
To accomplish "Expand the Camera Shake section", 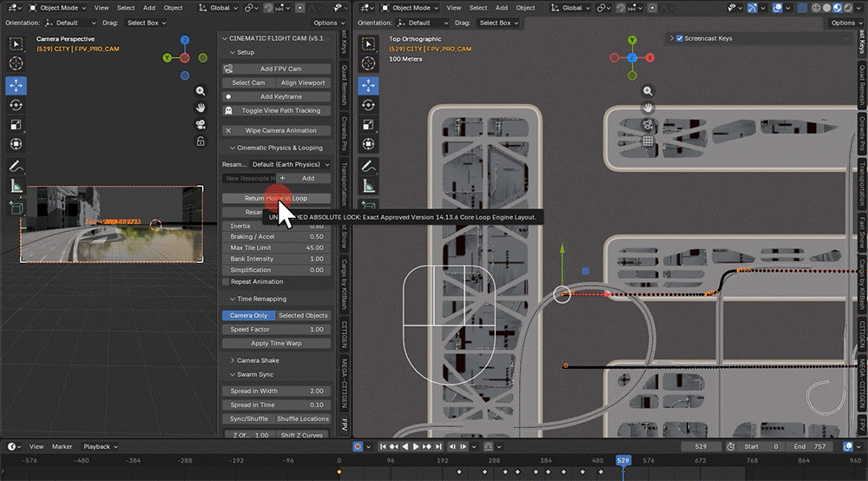I will coord(258,360).
